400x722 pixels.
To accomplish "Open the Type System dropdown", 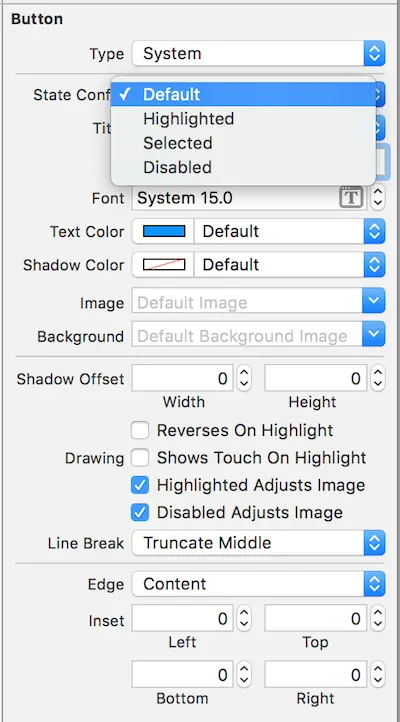I will pos(259,53).
